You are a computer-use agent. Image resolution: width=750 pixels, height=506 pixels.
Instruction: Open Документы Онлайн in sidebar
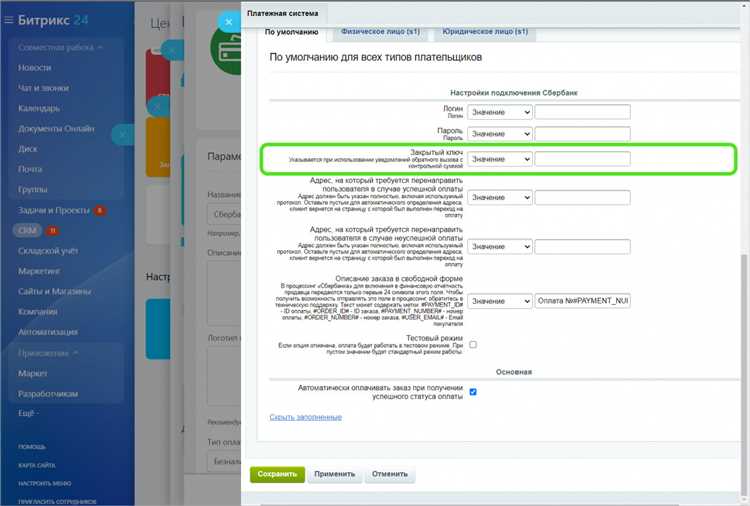pyautogui.click(x=56, y=129)
